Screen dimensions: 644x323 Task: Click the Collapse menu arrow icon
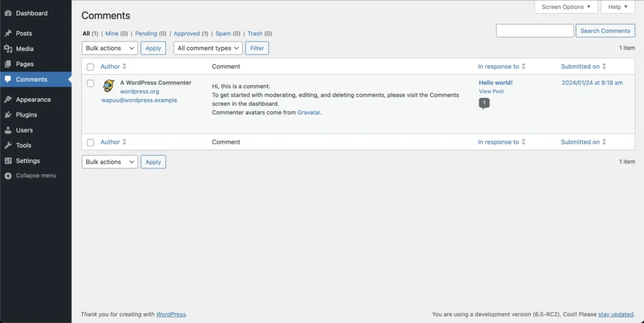[8, 176]
